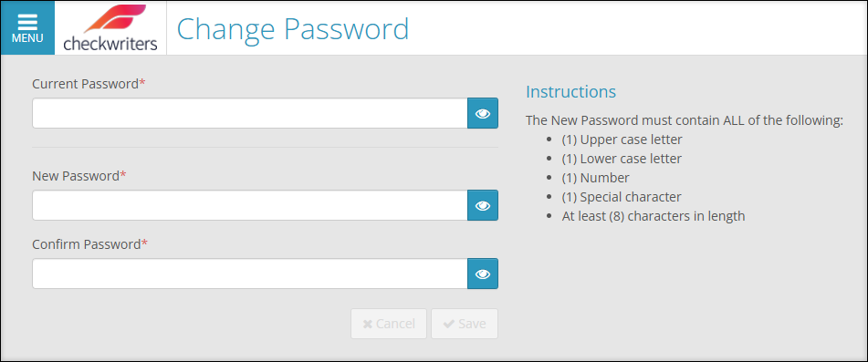Click the Special character requirement line
Screen dimensions: 868x362
coord(621,197)
